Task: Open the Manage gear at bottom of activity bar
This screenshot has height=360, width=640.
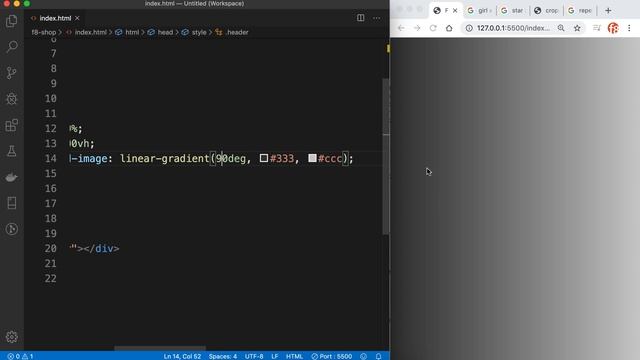Action: click(12, 337)
